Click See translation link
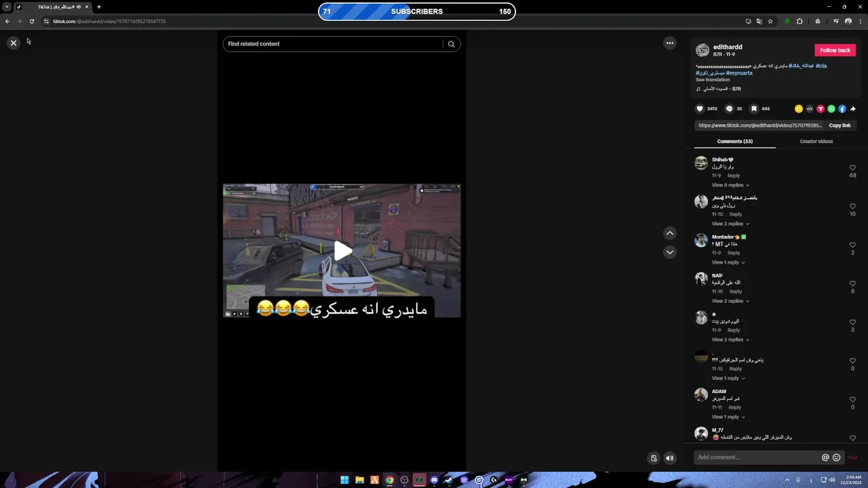Viewport: 868px width, 488px height. pyautogui.click(x=713, y=80)
